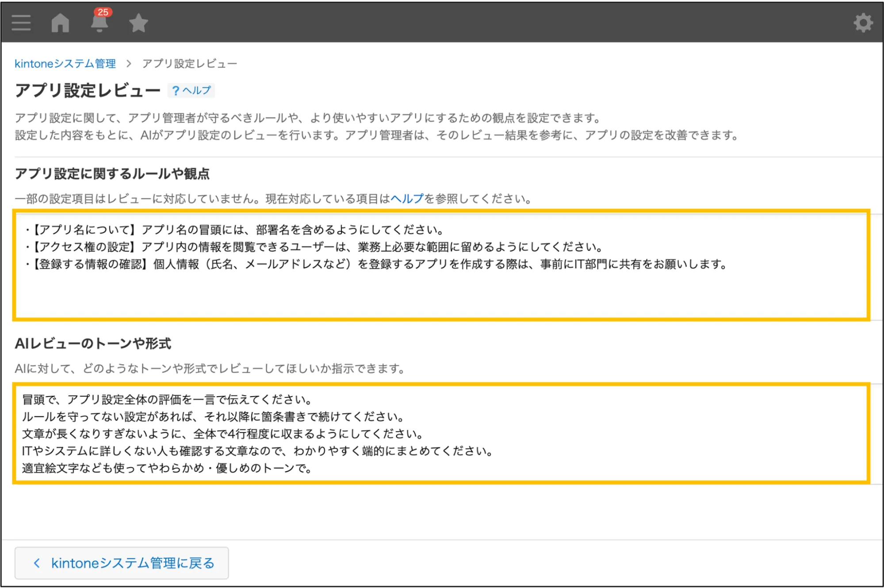Navigate home using the house icon
The height and width of the screenshot is (588, 884).
pyautogui.click(x=60, y=22)
